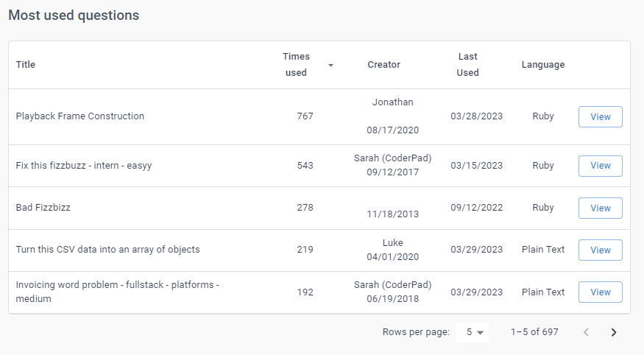The height and width of the screenshot is (355, 644).
Task: Click the Language column header
Action: click(543, 65)
